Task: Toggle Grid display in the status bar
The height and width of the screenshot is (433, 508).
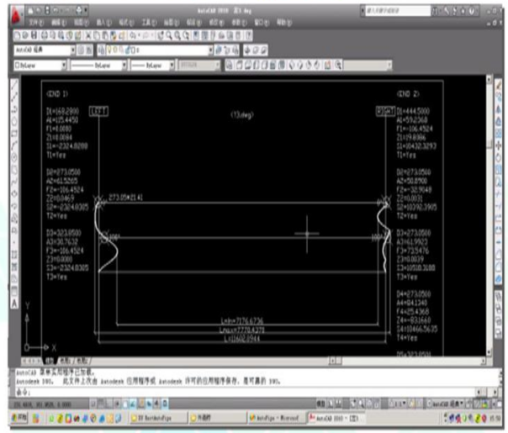Action: click(x=101, y=404)
